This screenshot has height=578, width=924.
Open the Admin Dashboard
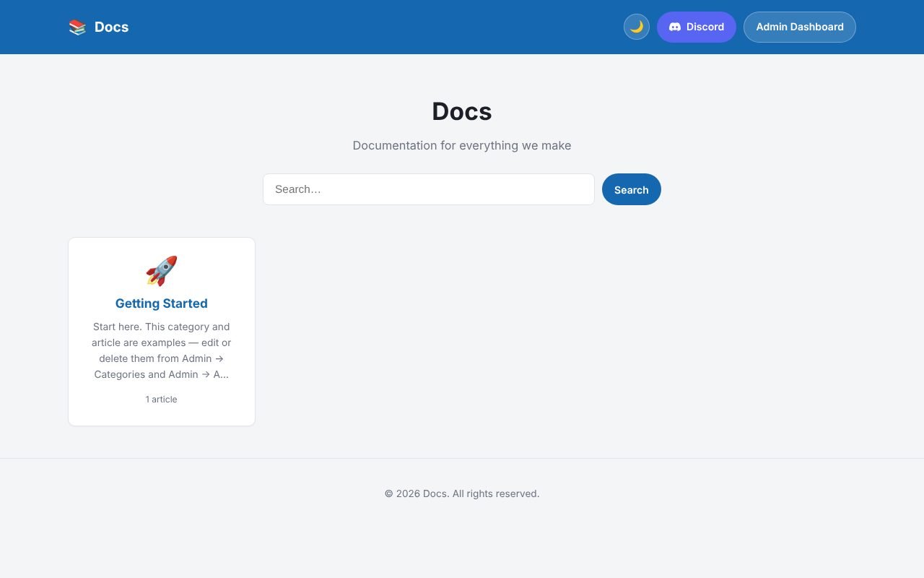click(x=800, y=27)
